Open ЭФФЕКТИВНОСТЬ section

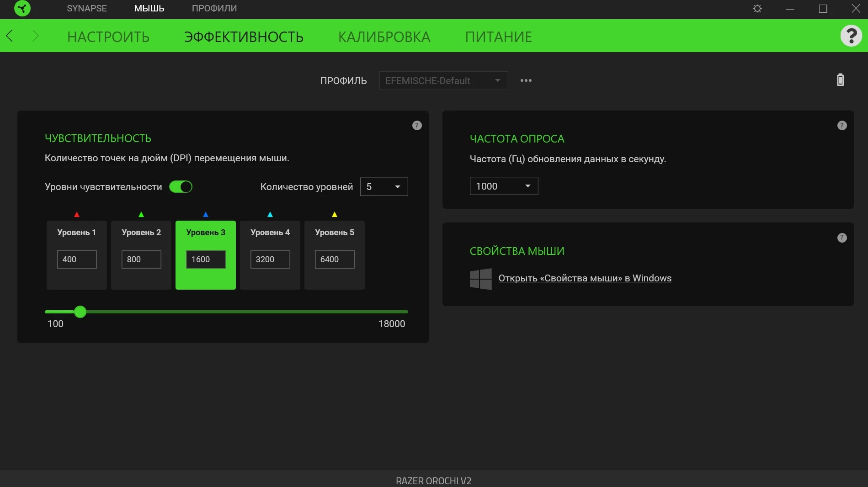tap(244, 37)
